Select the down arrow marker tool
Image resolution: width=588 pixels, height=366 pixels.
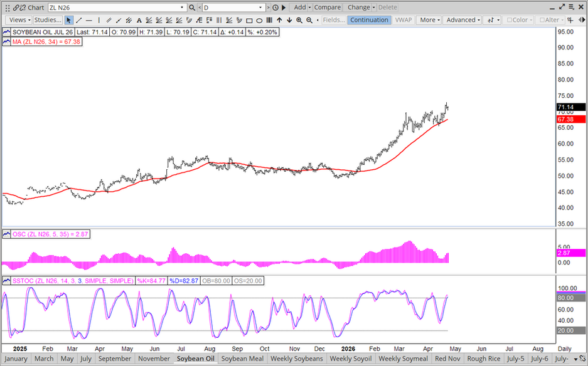click(x=289, y=20)
